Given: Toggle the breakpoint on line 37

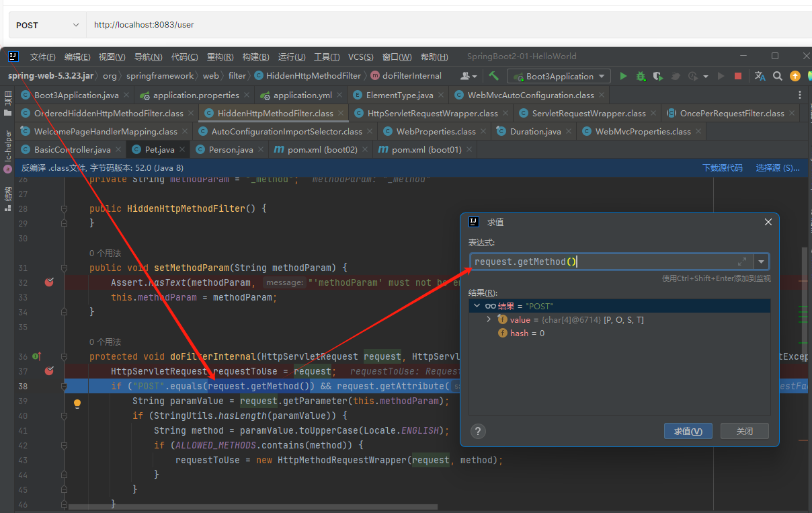Looking at the screenshot, I should coord(48,370).
